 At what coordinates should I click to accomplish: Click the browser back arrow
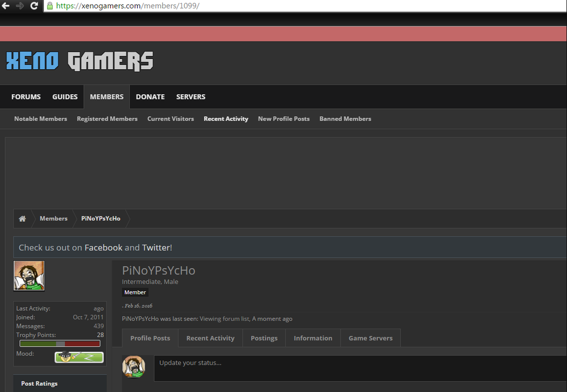[6, 6]
